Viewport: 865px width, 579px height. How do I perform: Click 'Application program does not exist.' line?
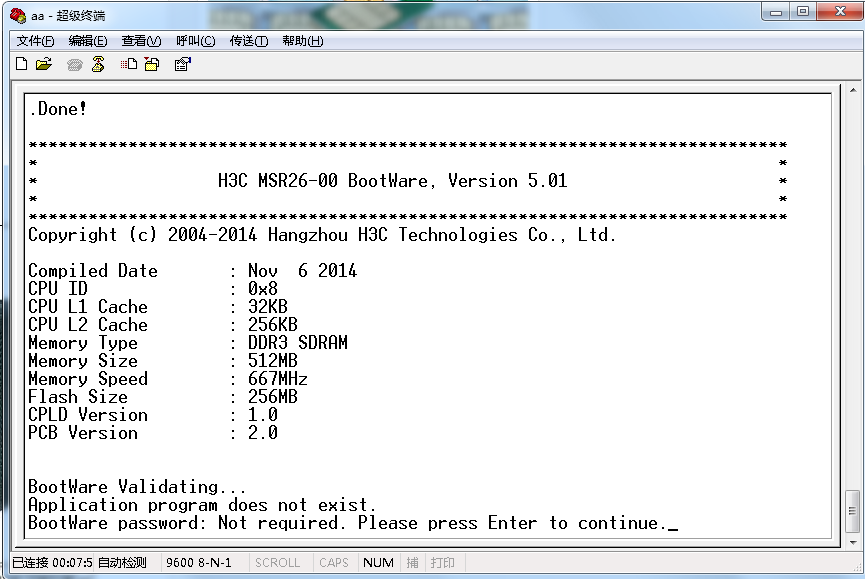click(202, 505)
